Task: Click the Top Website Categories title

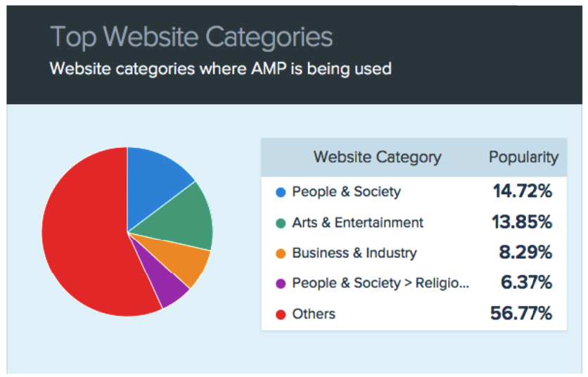Action: (191, 37)
